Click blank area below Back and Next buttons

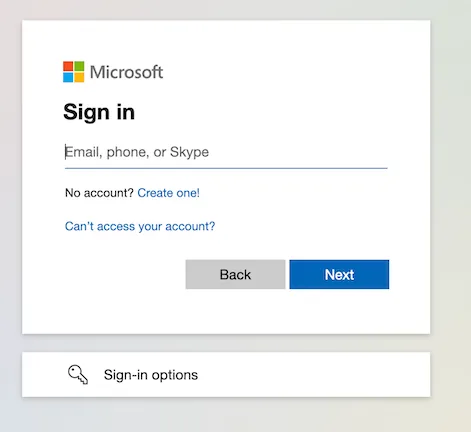[x=287, y=312]
